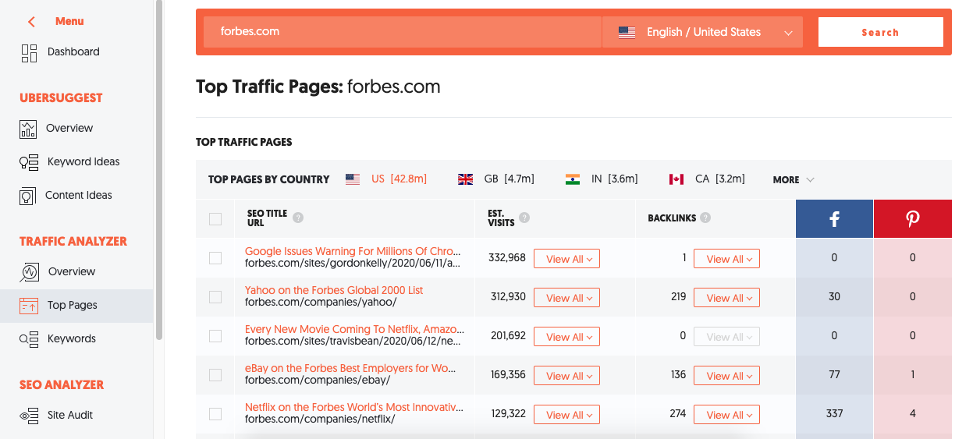Open visits View All for 312,930 row

click(566, 298)
